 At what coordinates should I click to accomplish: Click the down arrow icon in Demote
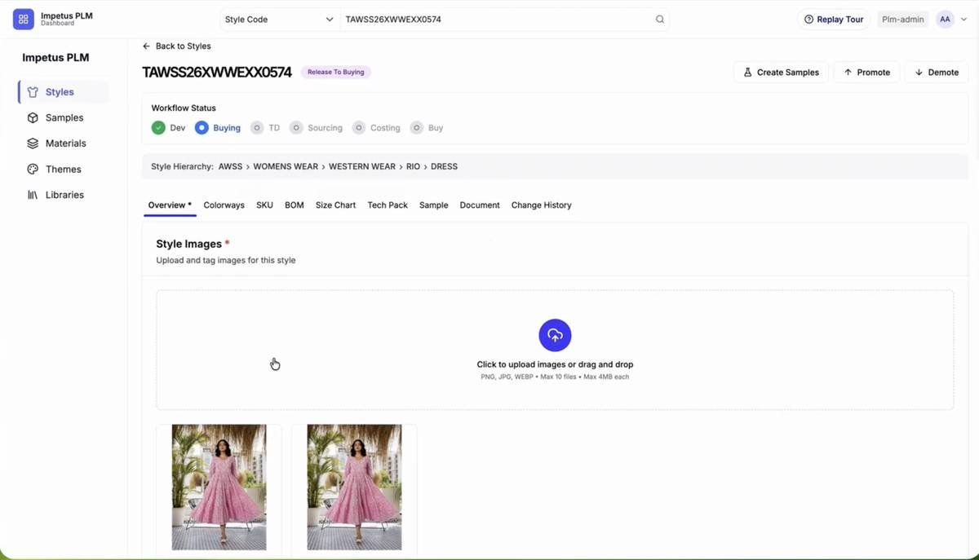919,73
